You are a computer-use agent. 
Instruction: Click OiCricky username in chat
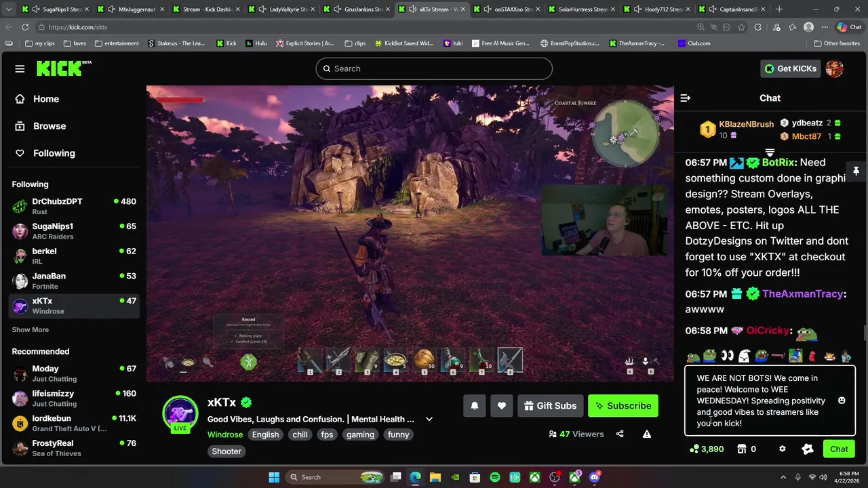768,330
